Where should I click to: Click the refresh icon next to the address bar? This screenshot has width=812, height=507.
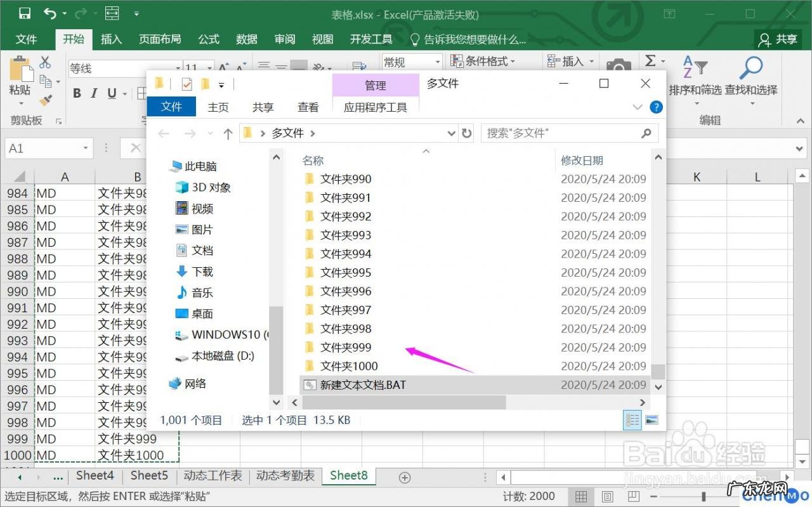(466, 133)
